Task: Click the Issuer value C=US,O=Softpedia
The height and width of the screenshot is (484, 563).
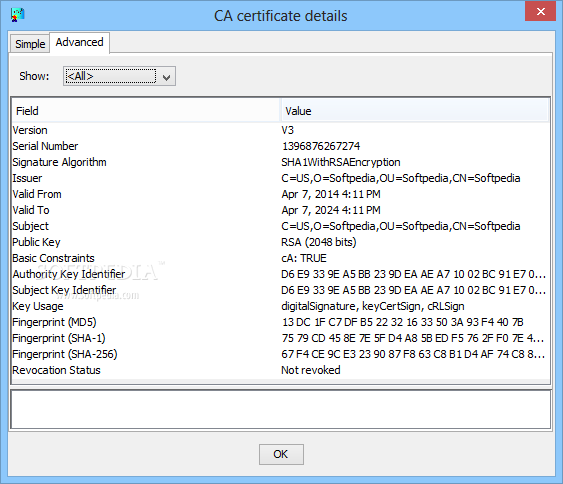Action: pyautogui.click(x=401, y=178)
